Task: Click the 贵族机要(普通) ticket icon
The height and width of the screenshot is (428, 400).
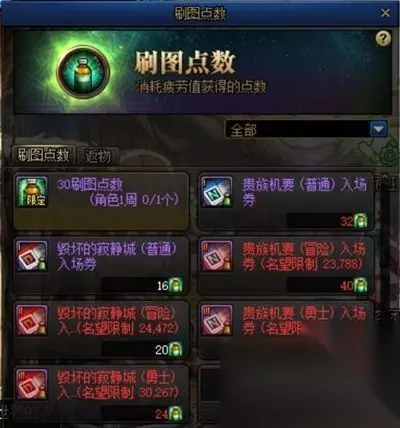Action: (x=217, y=192)
